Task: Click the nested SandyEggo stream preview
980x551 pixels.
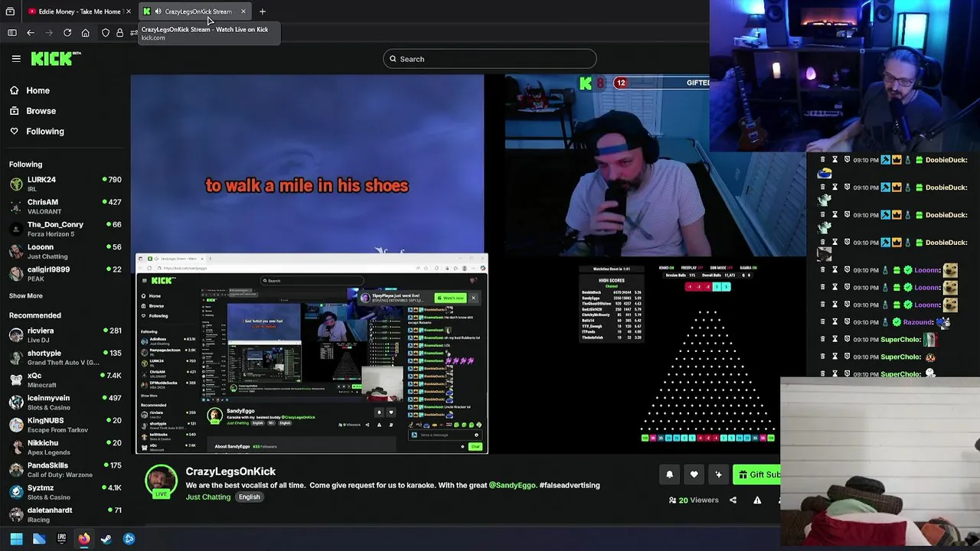Action: pyautogui.click(x=312, y=354)
